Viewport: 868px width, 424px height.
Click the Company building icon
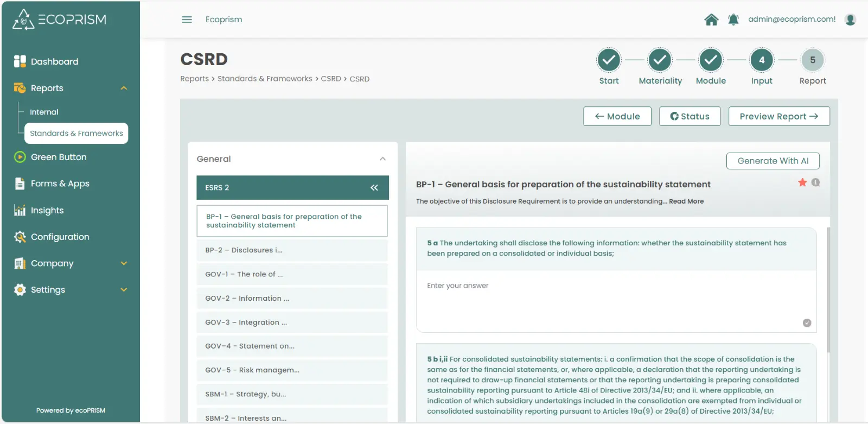coord(20,263)
